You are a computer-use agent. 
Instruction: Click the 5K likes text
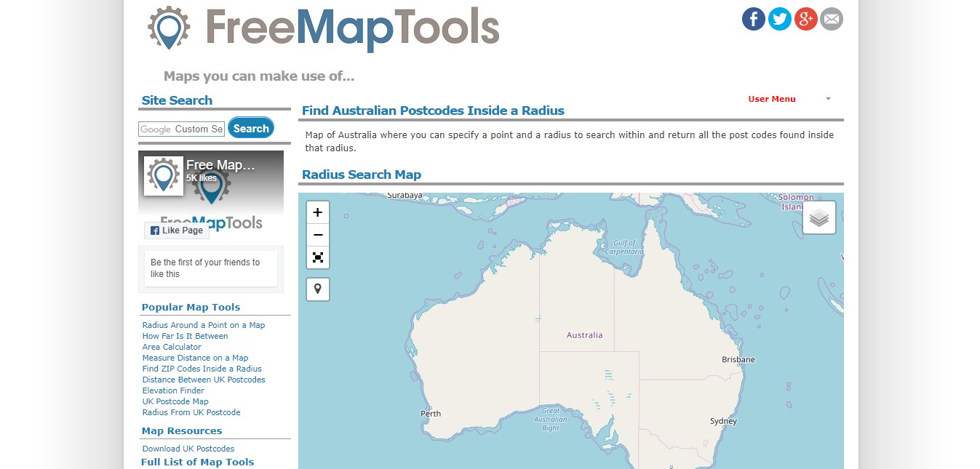[202, 177]
